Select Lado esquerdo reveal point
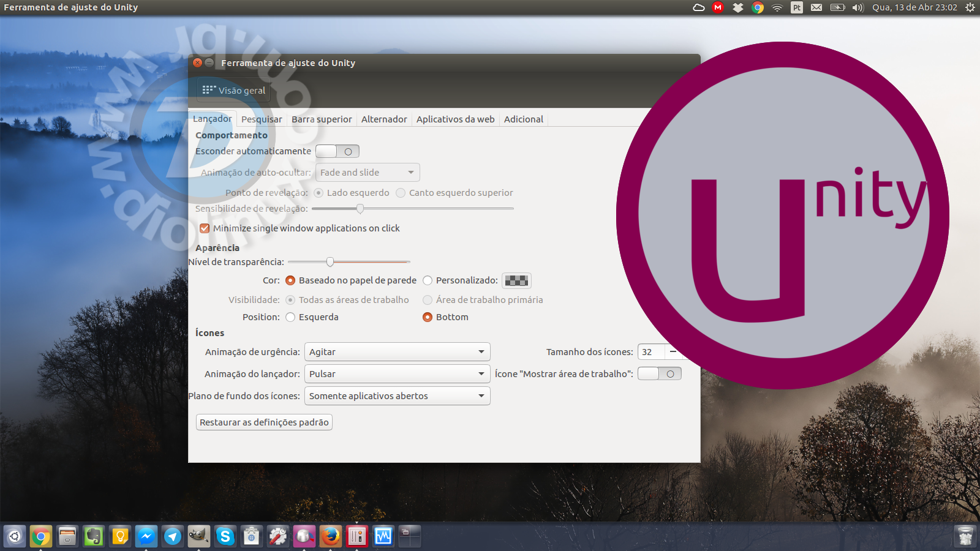 [x=318, y=193]
